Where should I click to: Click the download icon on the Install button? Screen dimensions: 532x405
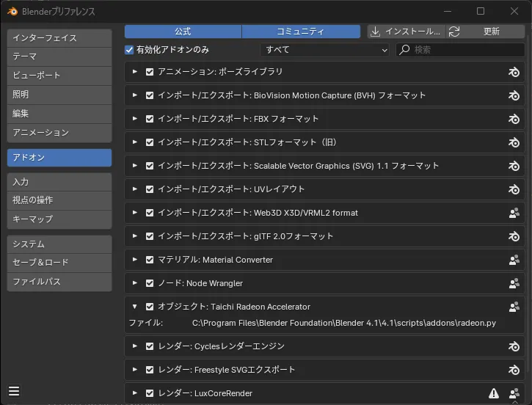point(376,32)
